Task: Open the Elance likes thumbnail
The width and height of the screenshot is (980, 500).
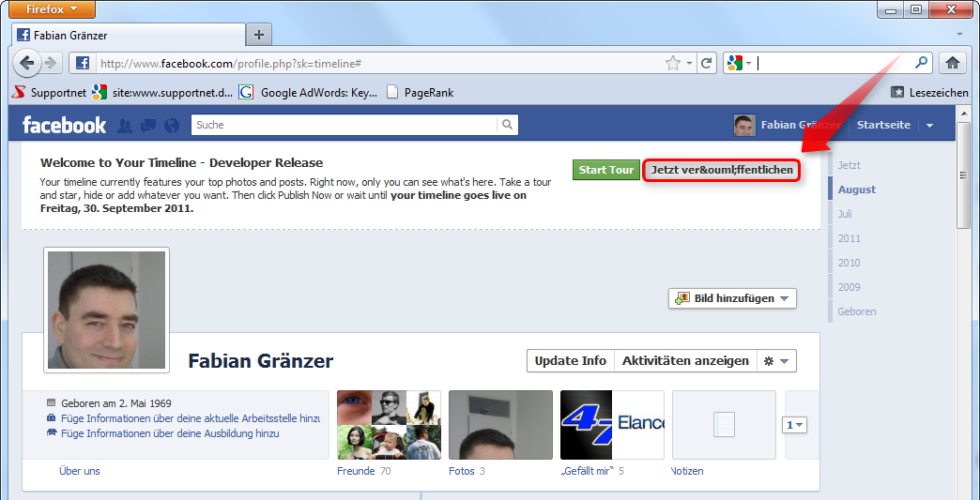Action: 612,425
